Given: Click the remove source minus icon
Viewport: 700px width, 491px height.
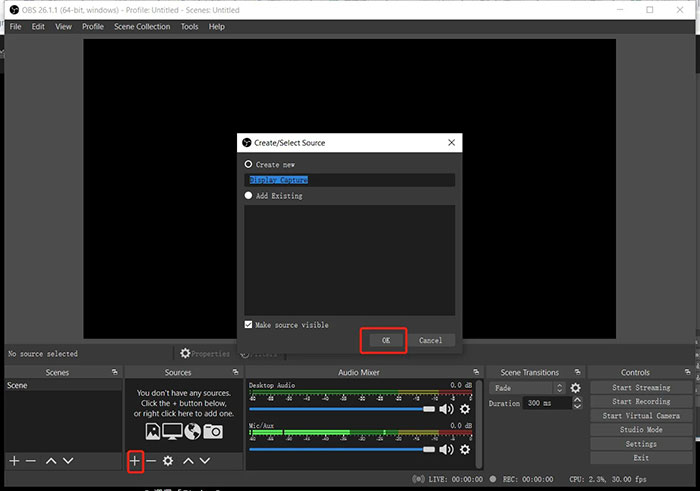Looking at the screenshot, I should pos(151,461).
